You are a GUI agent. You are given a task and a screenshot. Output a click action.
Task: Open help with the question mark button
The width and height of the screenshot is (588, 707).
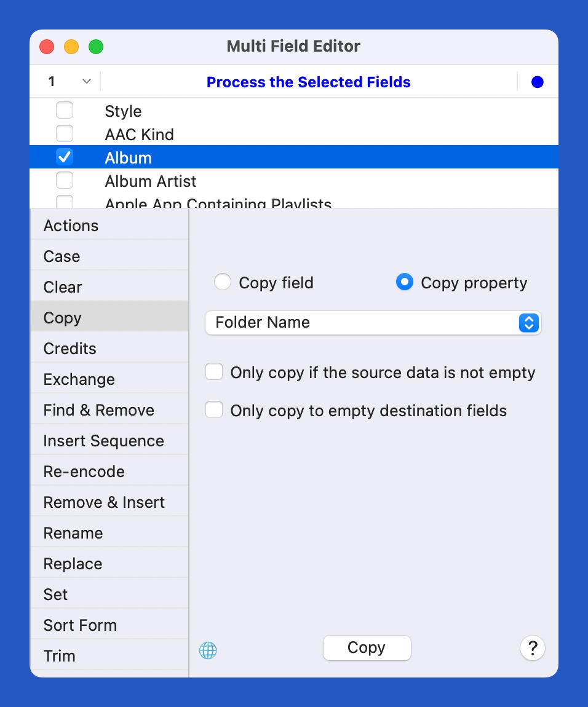tap(533, 648)
